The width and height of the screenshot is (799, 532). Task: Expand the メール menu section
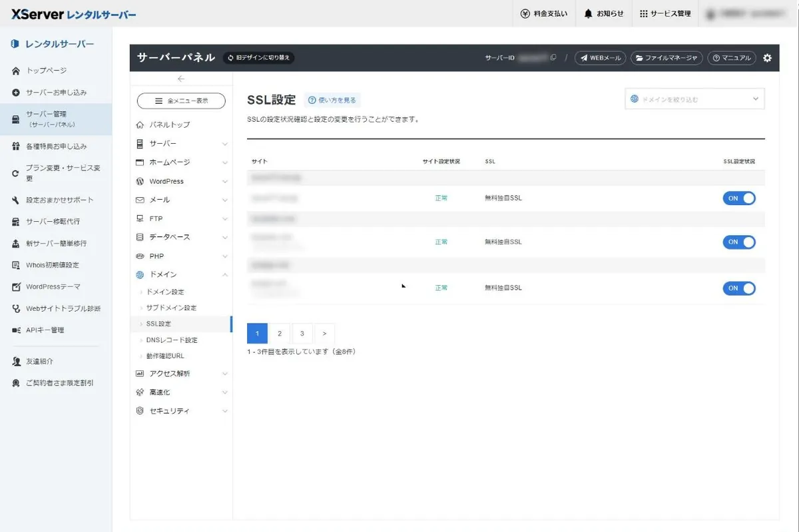click(181, 200)
